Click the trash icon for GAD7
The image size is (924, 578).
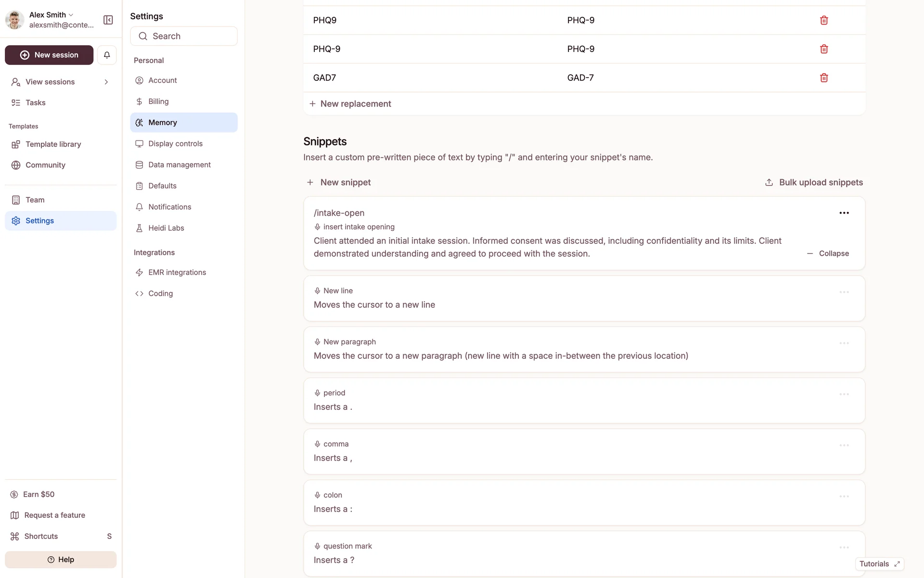pos(824,78)
